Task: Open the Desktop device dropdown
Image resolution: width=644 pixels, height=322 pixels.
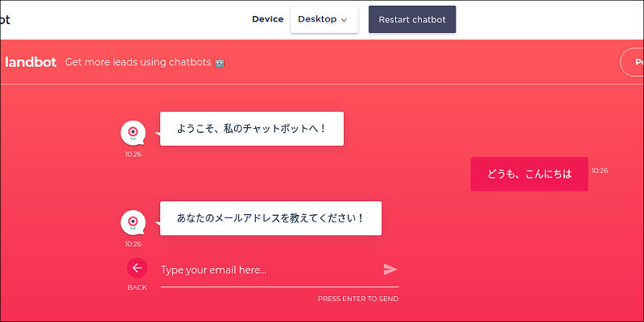Action: [324, 19]
